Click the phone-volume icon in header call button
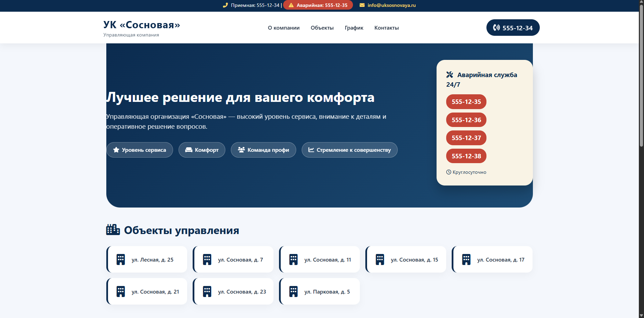644x318 pixels. pyautogui.click(x=496, y=28)
